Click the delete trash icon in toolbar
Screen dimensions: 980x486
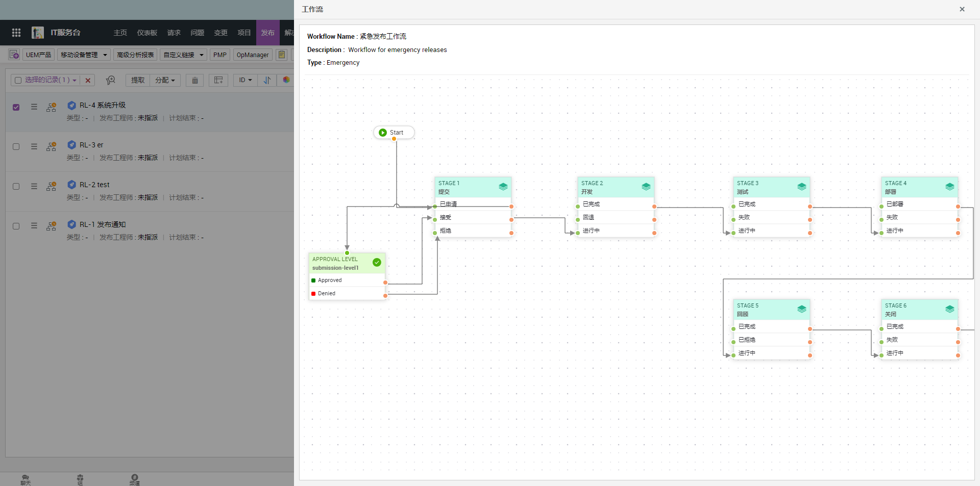pos(195,80)
